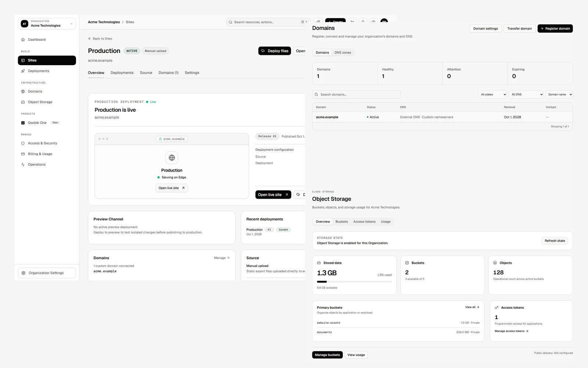
Task: Click the magnifier icon in Search domains field
Action: click(x=316, y=95)
